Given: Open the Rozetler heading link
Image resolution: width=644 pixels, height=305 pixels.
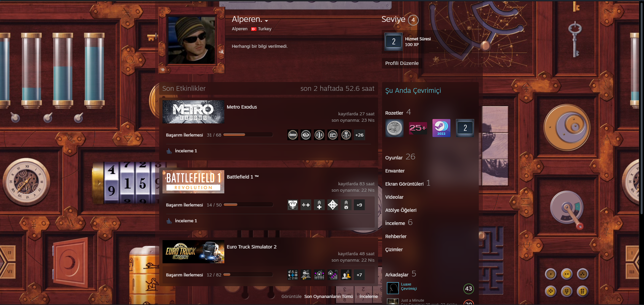Looking at the screenshot, I should coord(394,113).
